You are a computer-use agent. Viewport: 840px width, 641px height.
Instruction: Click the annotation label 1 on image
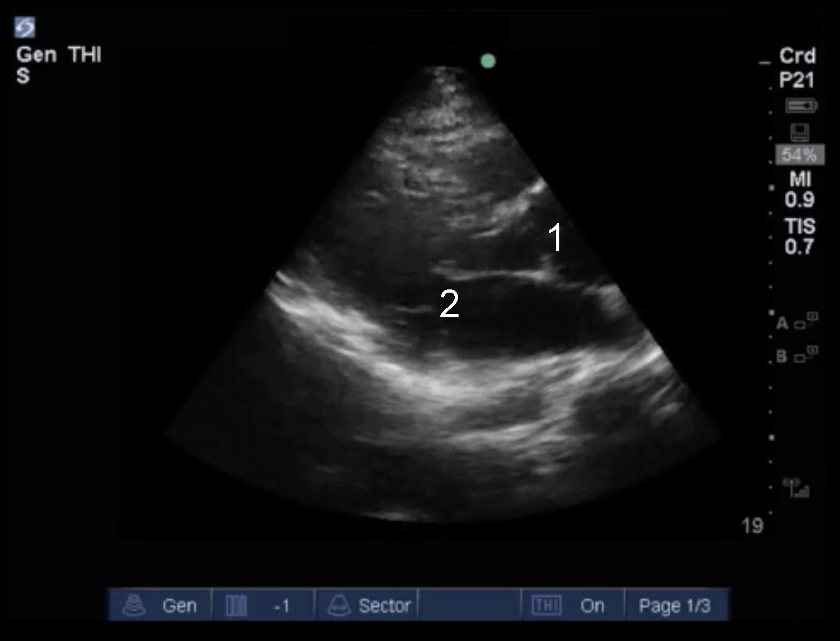tap(556, 237)
